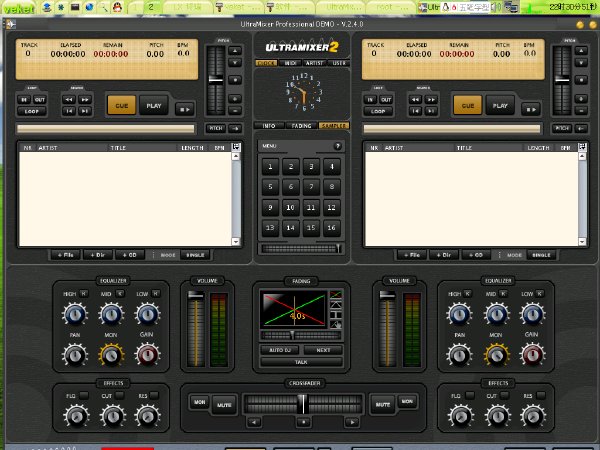
Task: Click the right playlist scrollbar up arrow
Action: tap(582, 156)
